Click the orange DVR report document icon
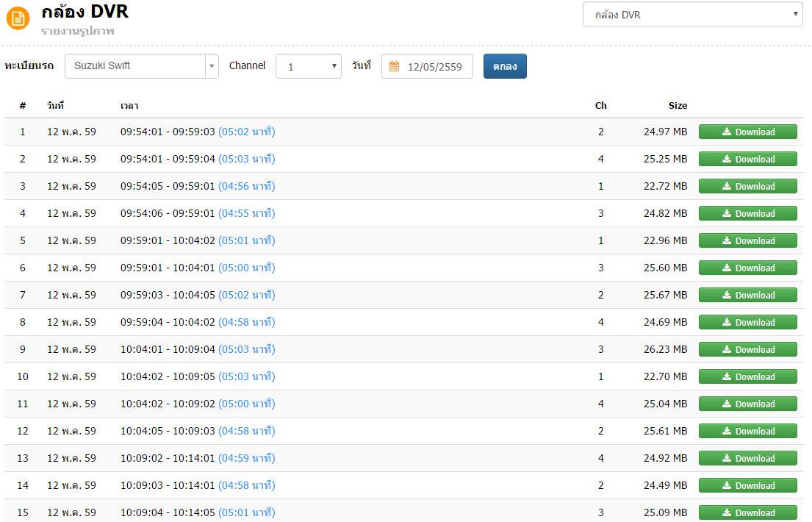Viewport: 812px width, 522px height. coord(18,18)
